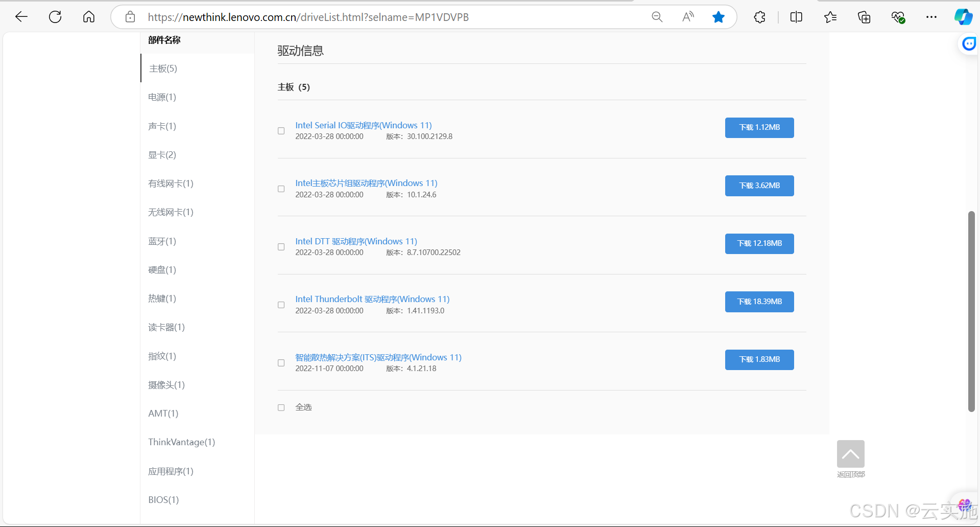Image resolution: width=980 pixels, height=527 pixels.
Task: Check Intel DTT driver checkbox
Action: click(281, 247)
